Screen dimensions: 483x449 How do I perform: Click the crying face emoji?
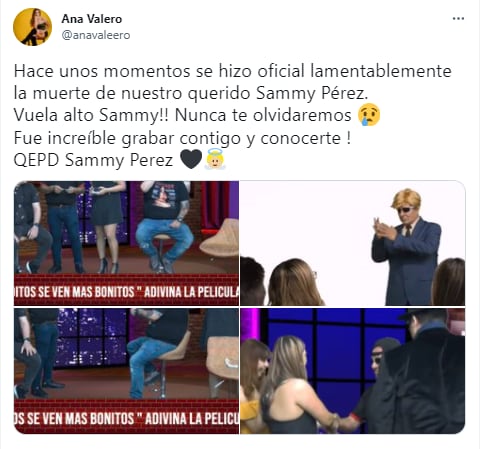369,115
